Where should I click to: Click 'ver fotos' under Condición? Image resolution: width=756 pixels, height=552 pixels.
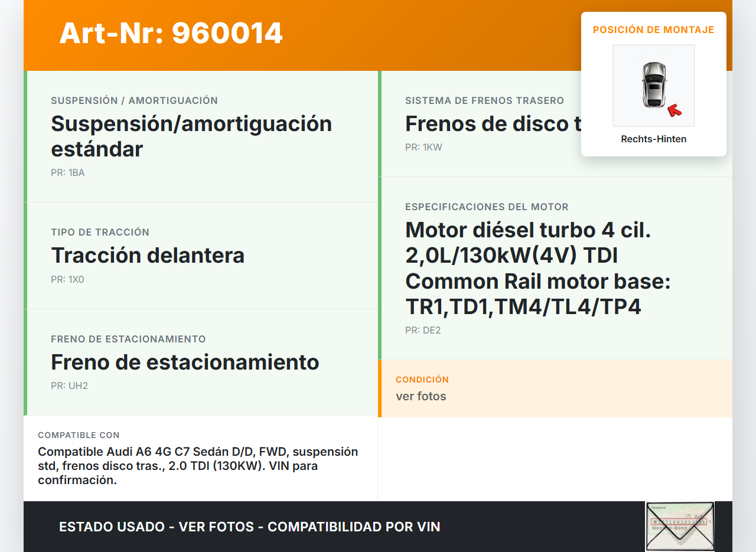421,396
